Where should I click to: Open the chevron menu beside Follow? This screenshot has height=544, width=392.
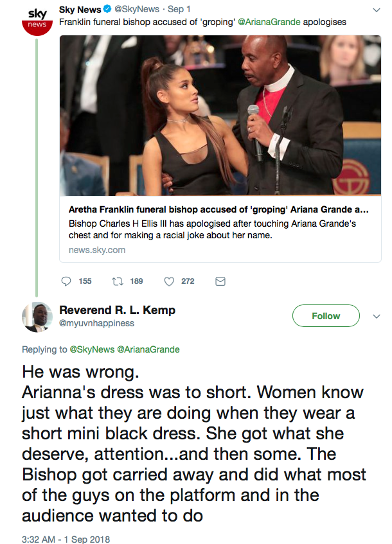tap(377, 316)
